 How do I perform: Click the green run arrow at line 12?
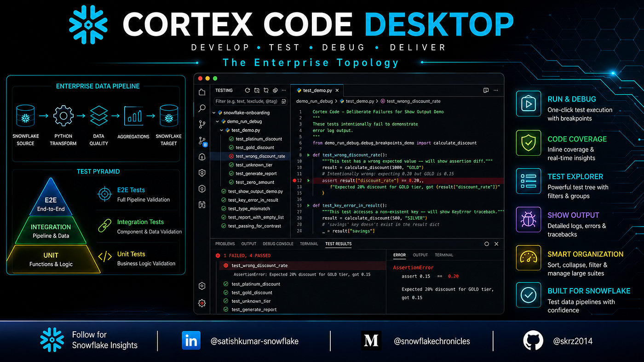[308, 181]
